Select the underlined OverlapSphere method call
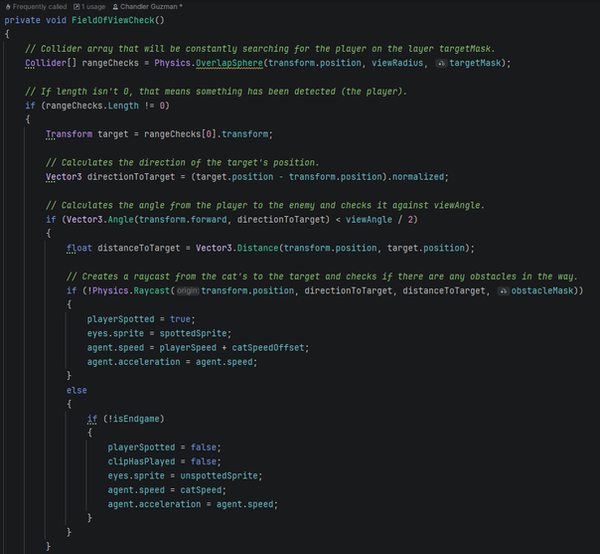Image resolution: width=600 pixels, height=554 pixels. tap(229, 63)
